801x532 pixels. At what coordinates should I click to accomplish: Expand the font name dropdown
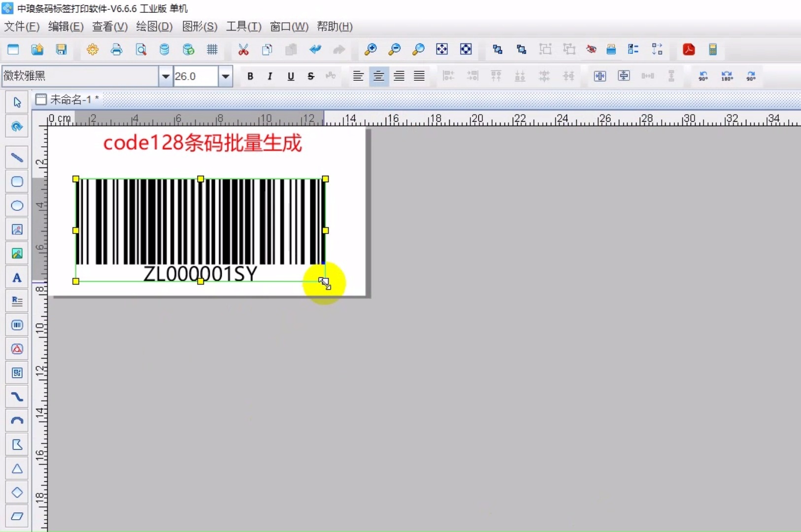click(x=166, y=76)
